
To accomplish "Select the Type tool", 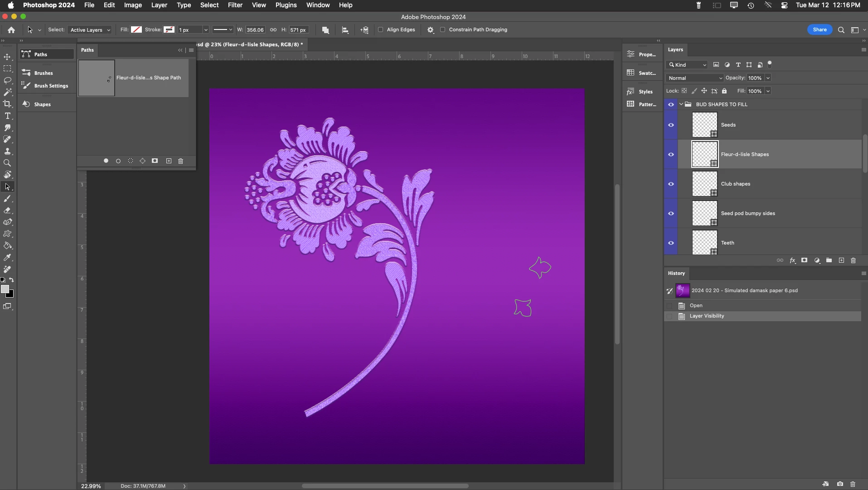I will (x=7, y=116).
